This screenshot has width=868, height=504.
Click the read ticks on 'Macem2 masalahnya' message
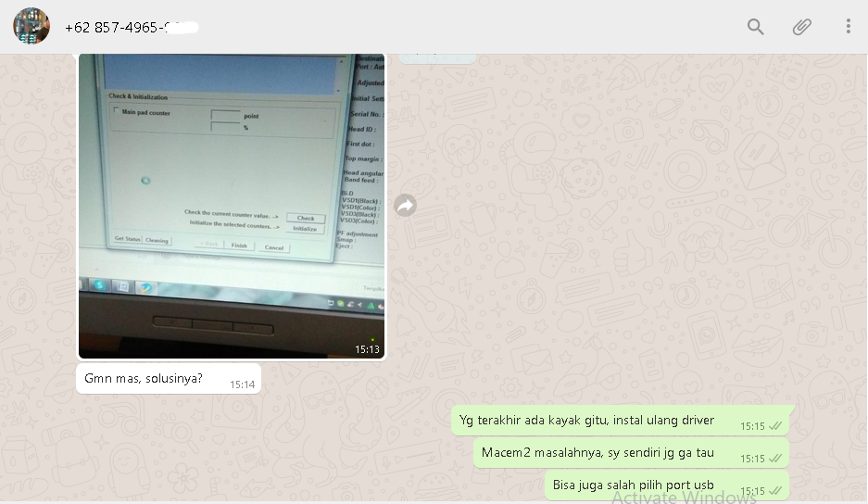coord(775,458)
